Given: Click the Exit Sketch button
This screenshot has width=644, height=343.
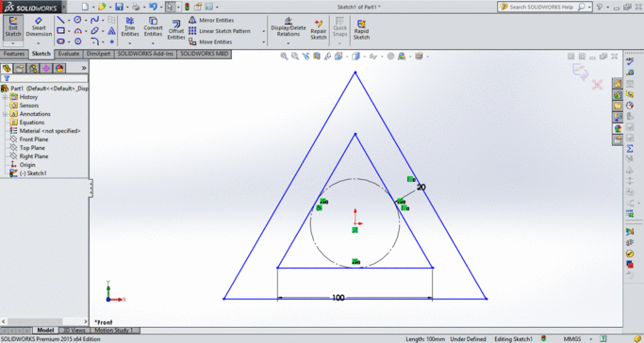Looking at the screenshot, I should [13, 27].
